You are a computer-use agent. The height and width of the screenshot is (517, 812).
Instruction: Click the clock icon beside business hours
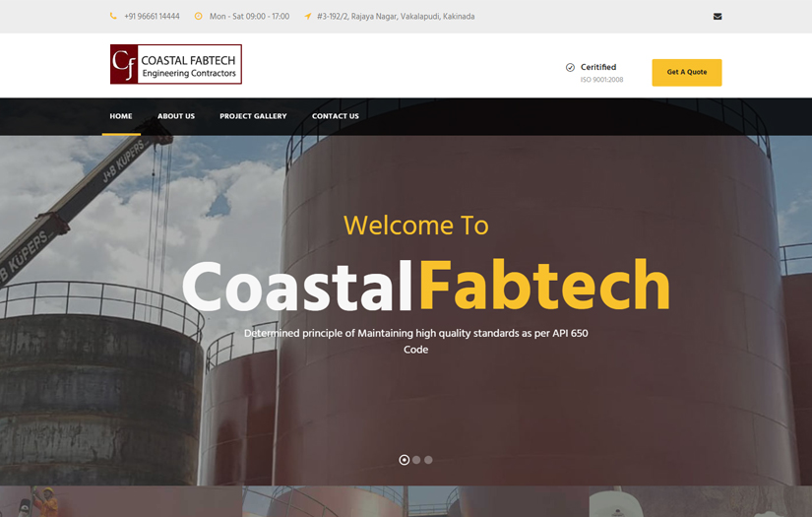199,16
